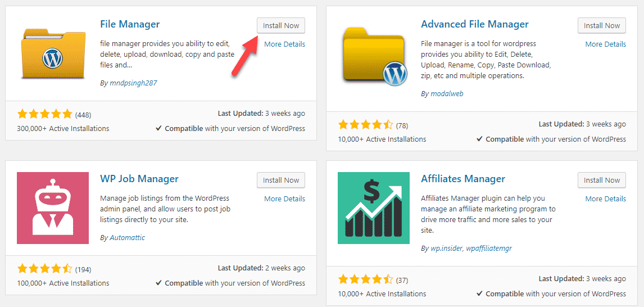Click the File Manager folder icon
Viewport: 644px width, 307px height.
(x=53, y=53)
